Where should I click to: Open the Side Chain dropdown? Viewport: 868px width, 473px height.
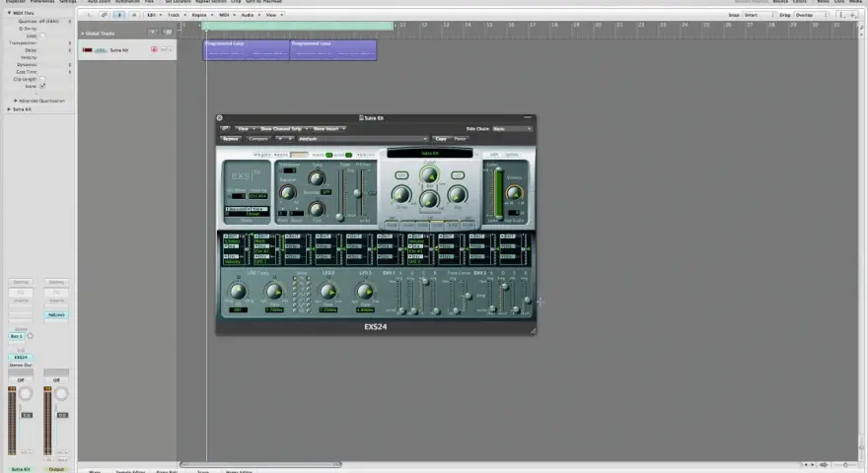pyautogui.click(x=512, y=129)
